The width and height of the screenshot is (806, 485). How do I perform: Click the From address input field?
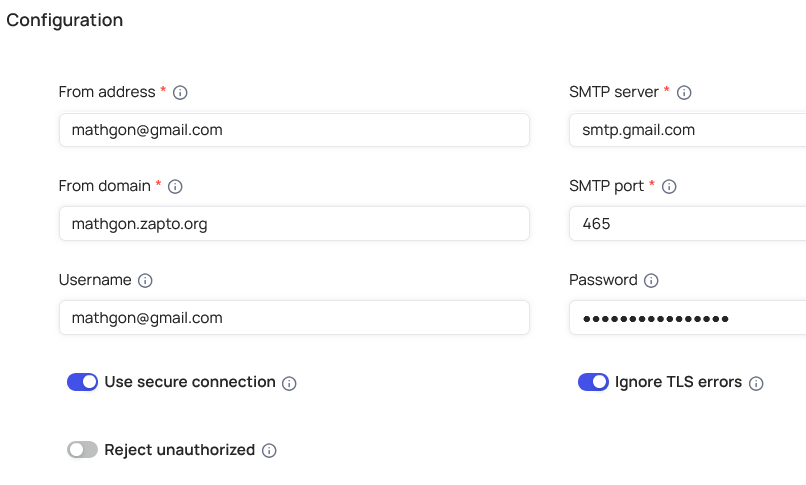(x=293, y=130)
